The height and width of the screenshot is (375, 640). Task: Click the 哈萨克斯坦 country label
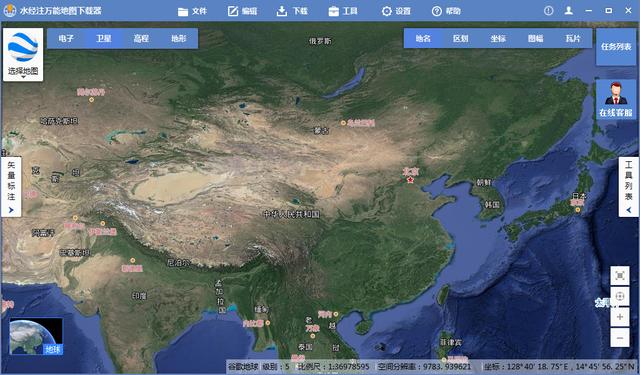(x=59, y=121)
